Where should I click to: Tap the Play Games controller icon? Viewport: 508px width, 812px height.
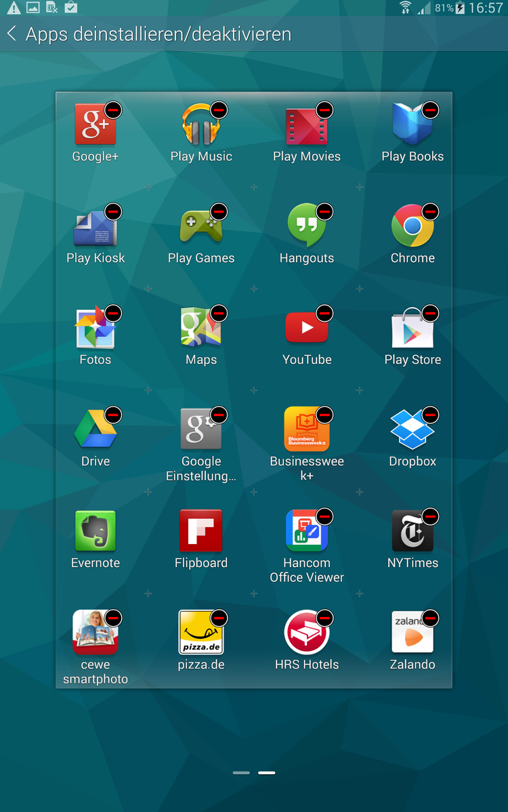tap(201, 226)
